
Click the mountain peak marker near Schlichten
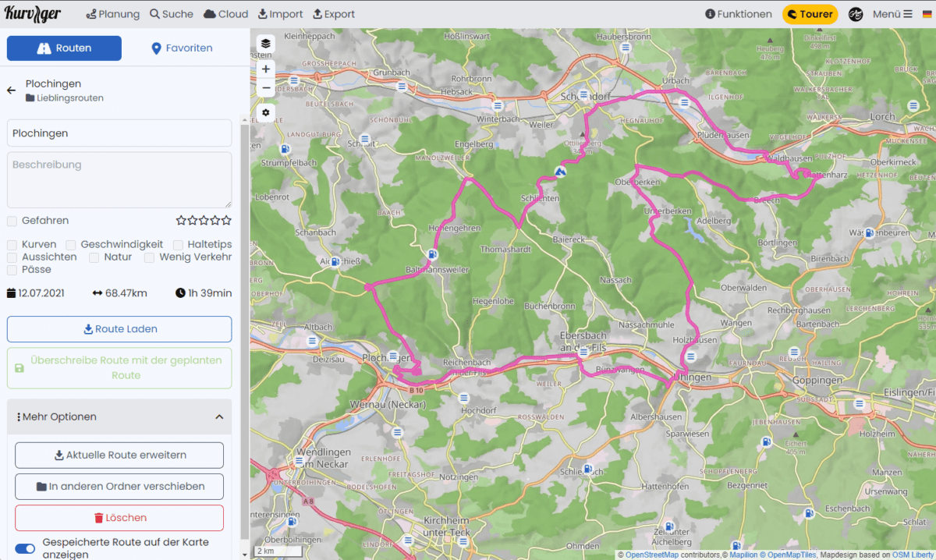[560, 171]
